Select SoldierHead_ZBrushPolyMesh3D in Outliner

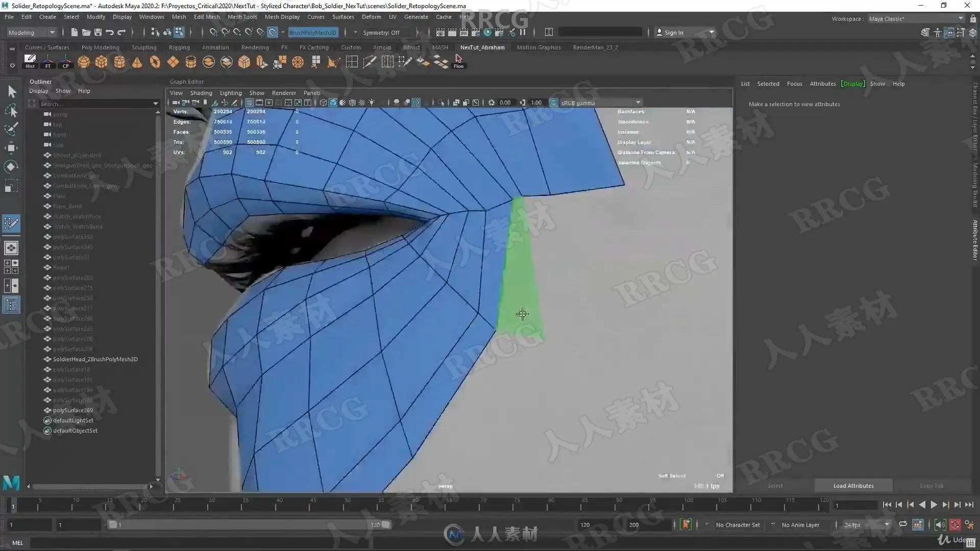pos(95,359)
